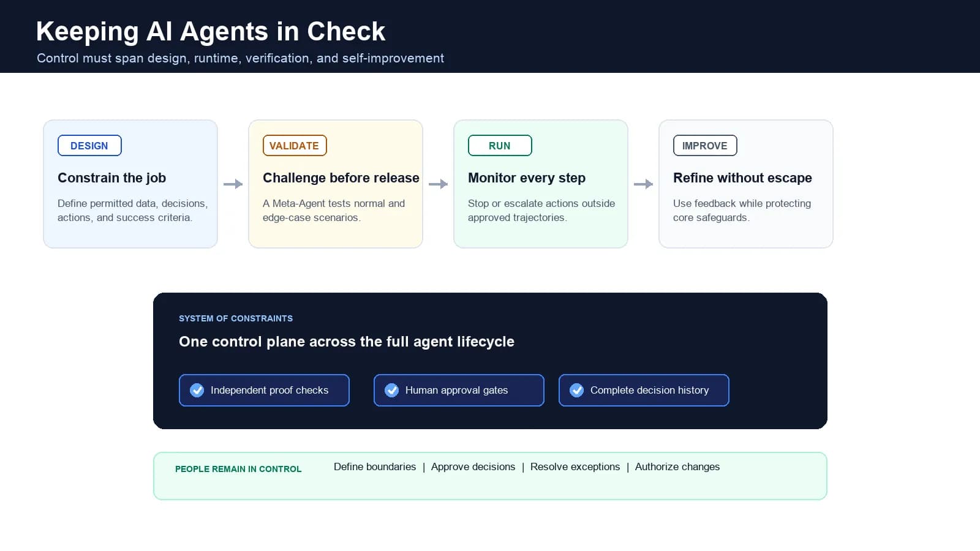
Task: Click the 'PEOPLE REMAIN IN CONTROL' label
Action: [x=238, y=469]
